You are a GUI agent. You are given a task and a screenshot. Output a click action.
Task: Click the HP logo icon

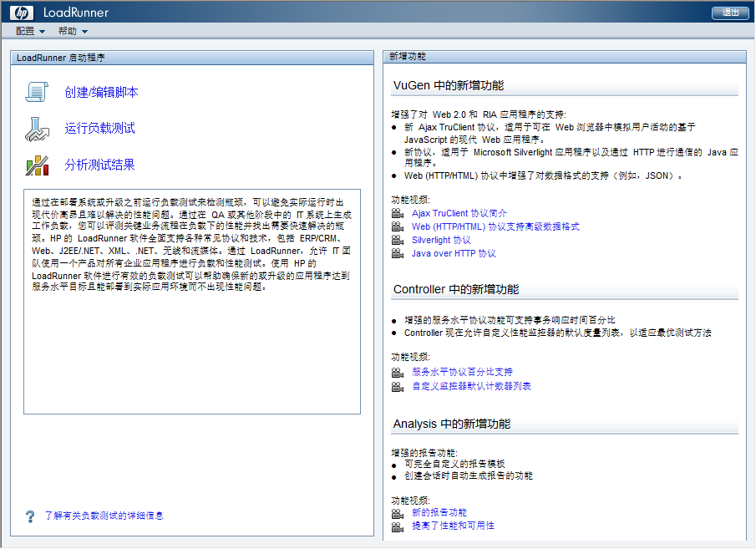22,13
